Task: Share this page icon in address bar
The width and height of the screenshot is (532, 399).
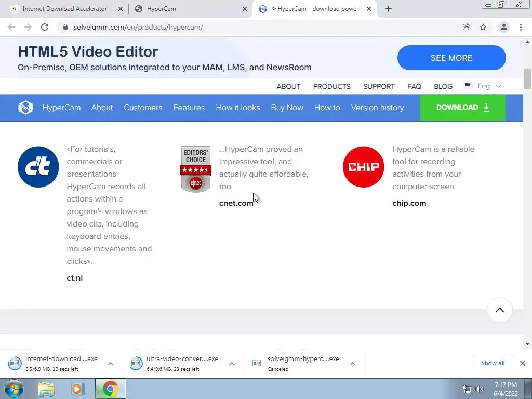Action: tap(466, 27)
